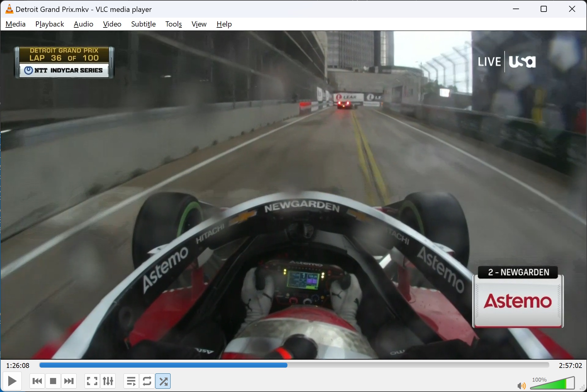Image resolution: width=587 pixels, height=392 pixels.
Task: Open the Playback menu
Action: click(x=49, y=24)
